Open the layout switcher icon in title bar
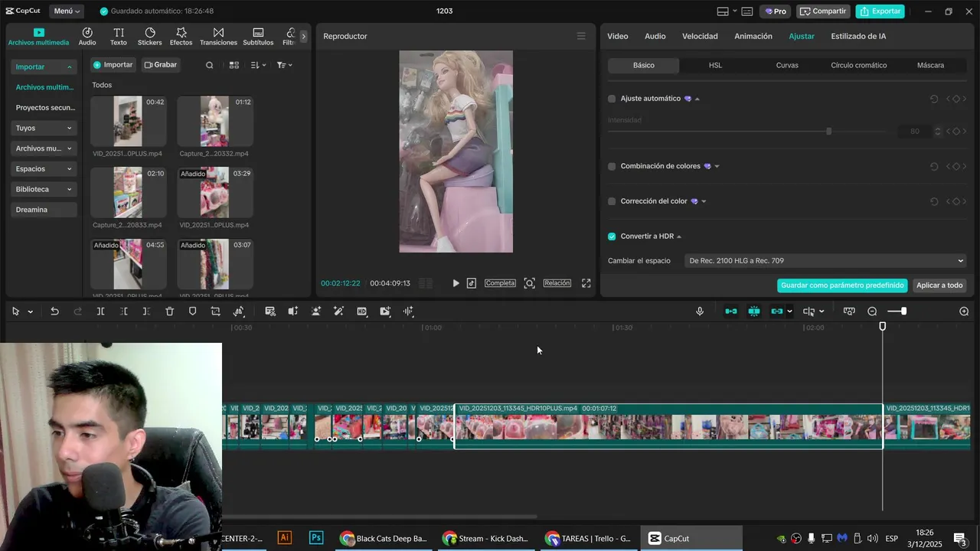980x551 pixels. click(x=723, y=11)
